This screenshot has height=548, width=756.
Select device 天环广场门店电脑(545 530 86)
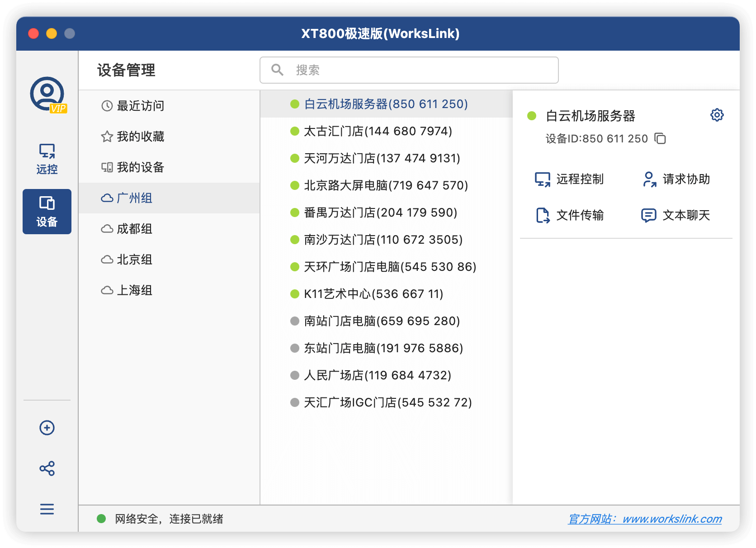pyautogui.click(x=386, y=267)
